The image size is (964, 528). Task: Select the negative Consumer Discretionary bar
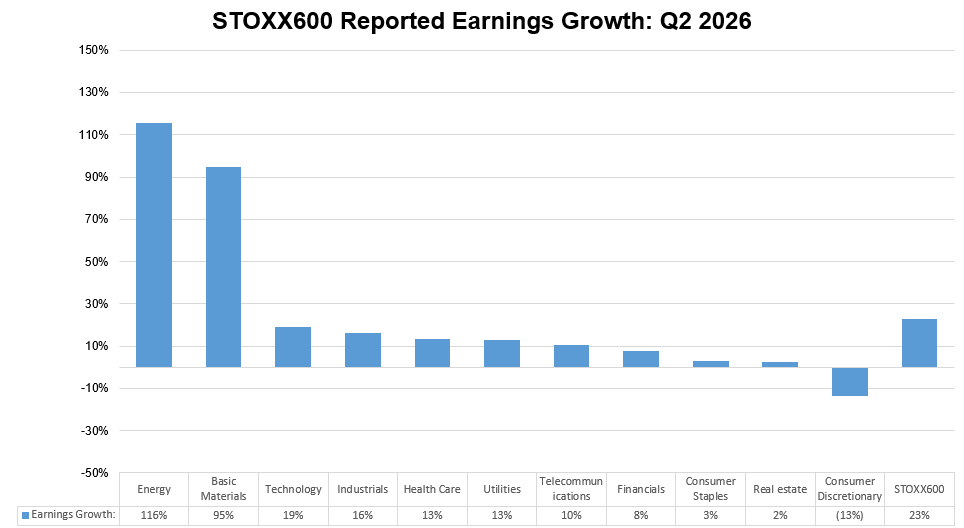850,382
